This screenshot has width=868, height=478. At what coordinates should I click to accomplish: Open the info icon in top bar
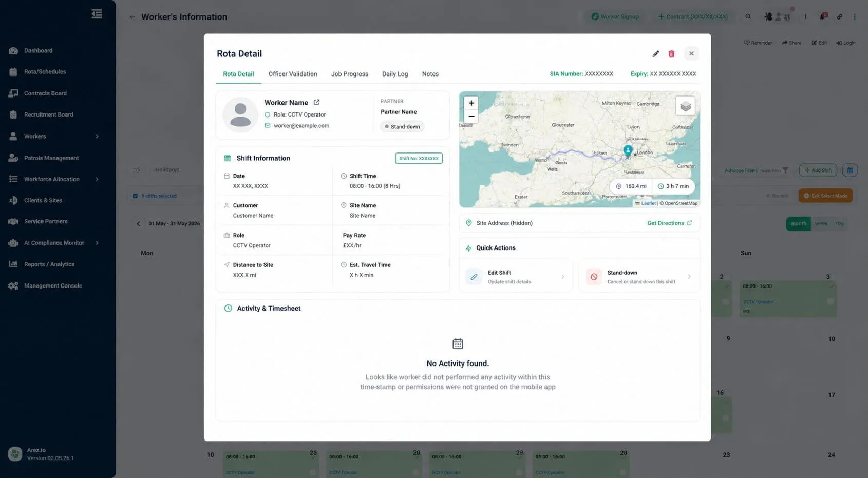click(x=805, y=16)
